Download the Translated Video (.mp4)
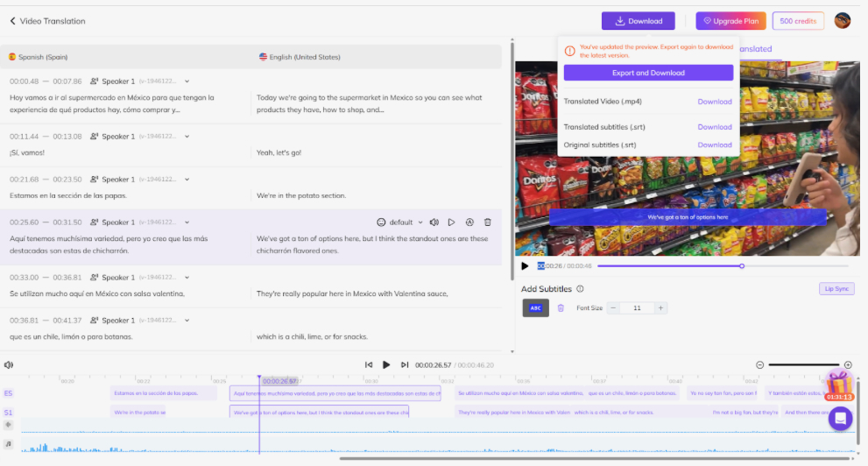Screen dimensions: 868x466 click(714, 102)
